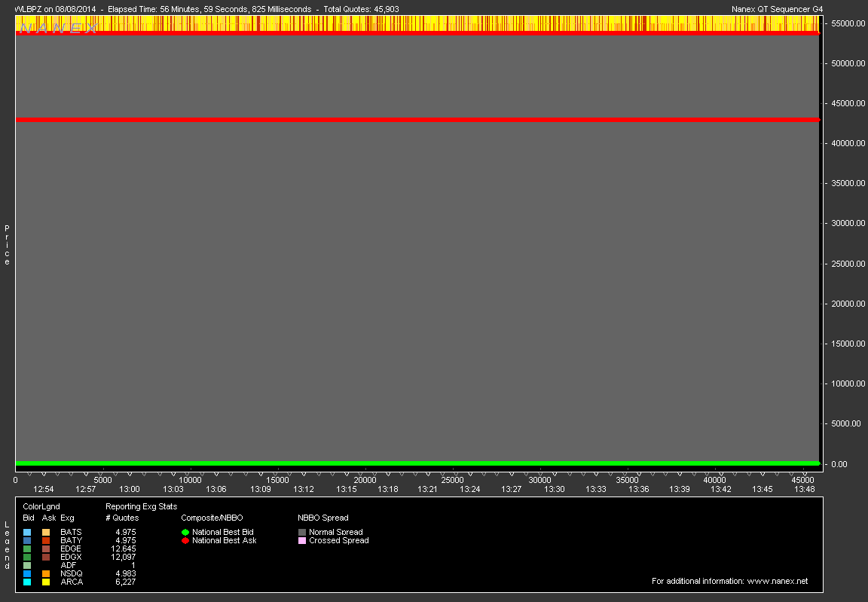The image size is (868, 602).
Task: Select the ARCA ask yellow swatch
Action: pyautogui.click(x=46, y=582)
